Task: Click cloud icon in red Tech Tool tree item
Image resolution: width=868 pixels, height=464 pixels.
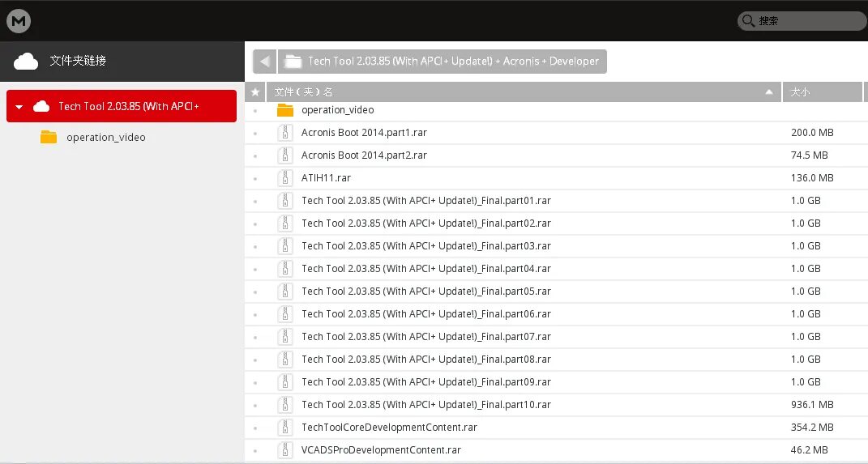Action: (41, 106)
